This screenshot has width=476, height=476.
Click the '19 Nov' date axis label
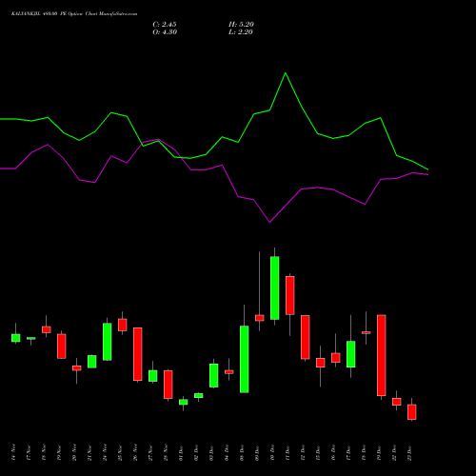tap(59, 452)
